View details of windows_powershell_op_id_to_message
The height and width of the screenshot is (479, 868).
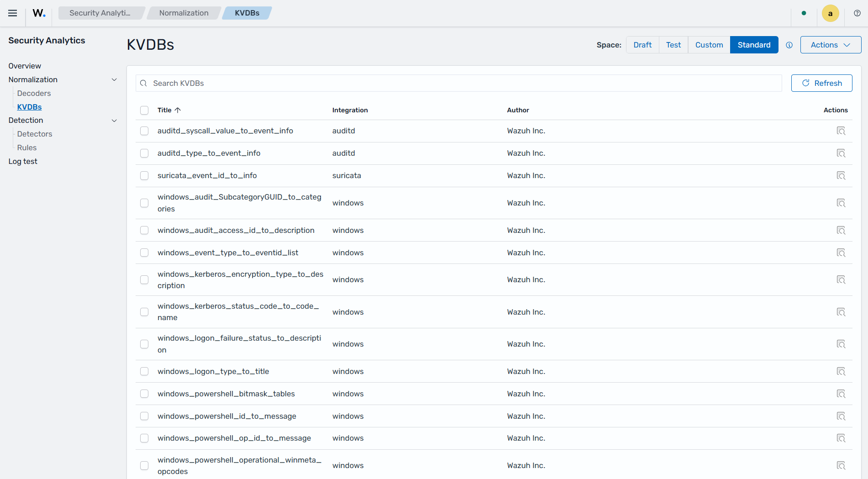coord(841,438)
